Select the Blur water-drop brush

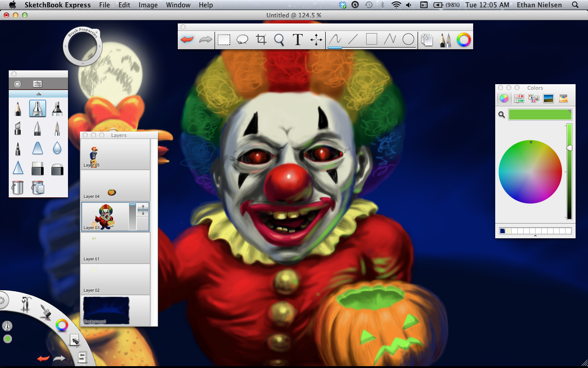(57, 148)
